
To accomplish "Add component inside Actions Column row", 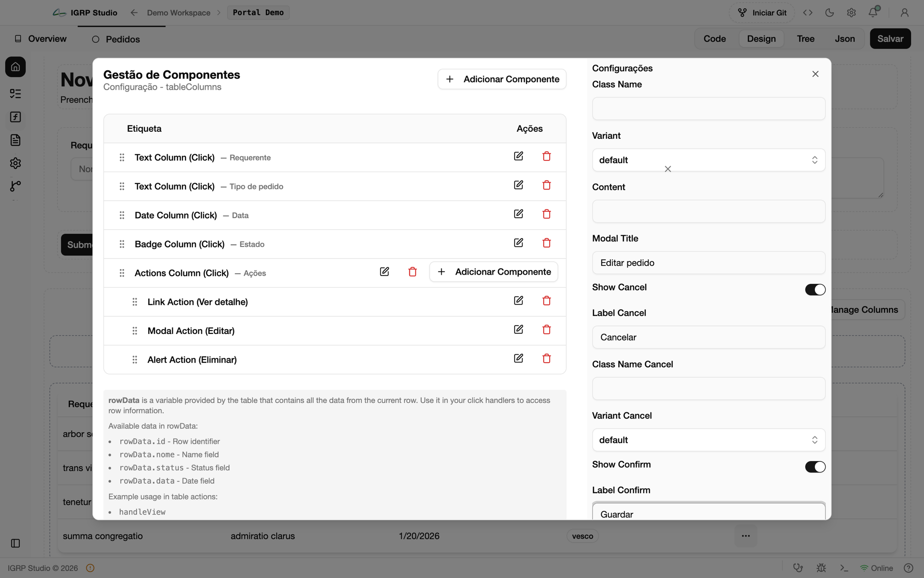I will pyautogui.click(x=493, y=272).
